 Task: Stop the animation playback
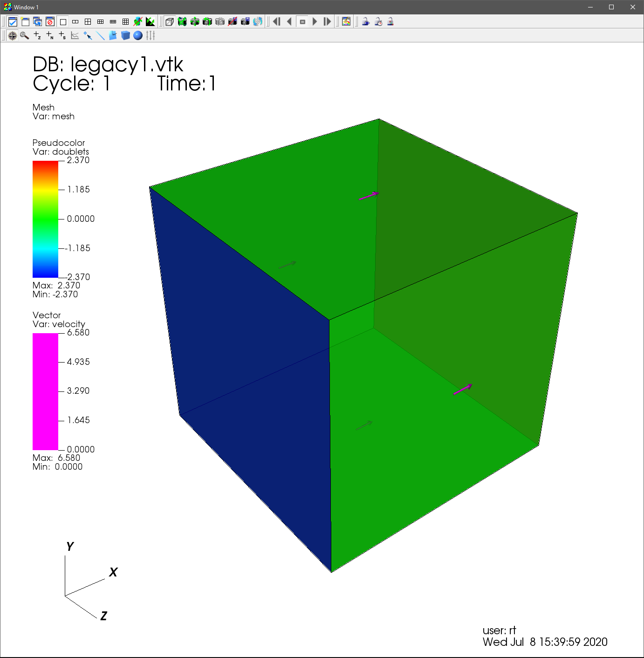click(x=302, y=21)
